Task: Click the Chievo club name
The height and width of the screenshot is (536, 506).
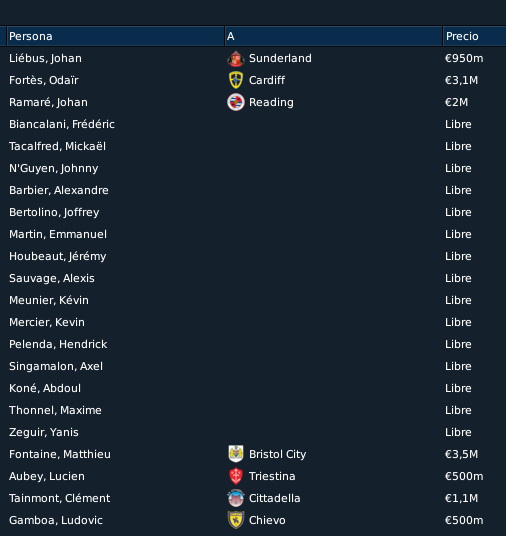Action: (x=267, y=520)
